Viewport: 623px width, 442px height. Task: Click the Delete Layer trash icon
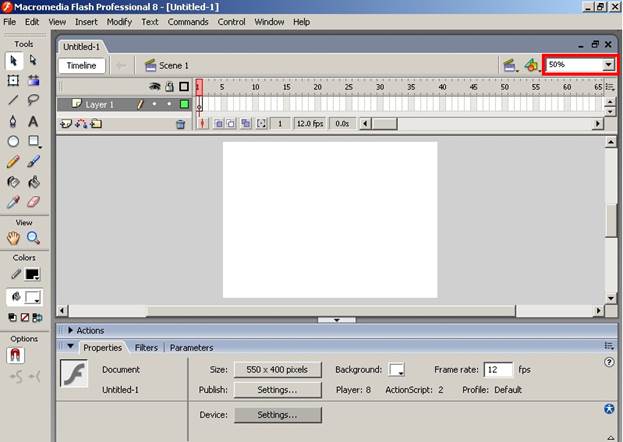180,124
